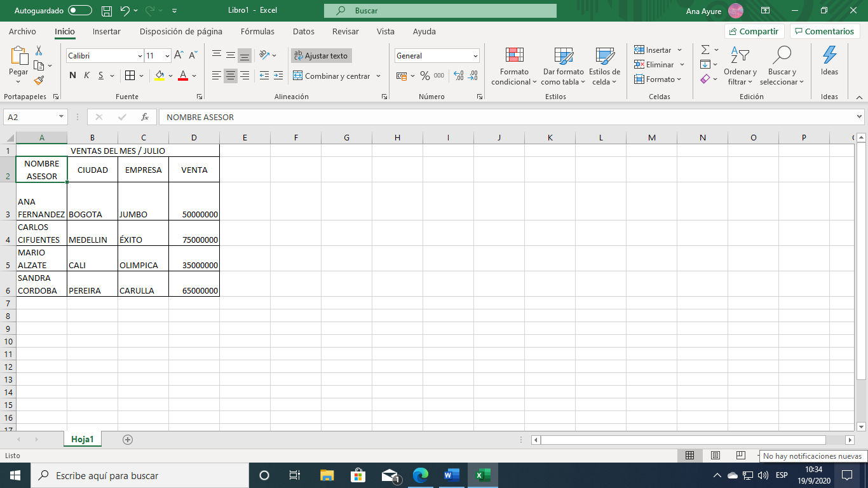
Task: Click the fill color bucket swatch
Action: click(x=159, y=75)
